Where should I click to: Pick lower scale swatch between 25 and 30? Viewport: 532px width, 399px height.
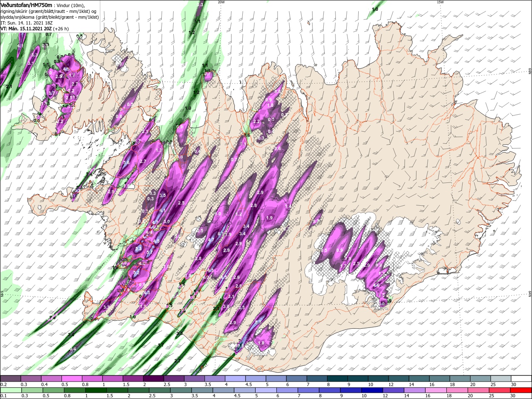coord(499,390)
